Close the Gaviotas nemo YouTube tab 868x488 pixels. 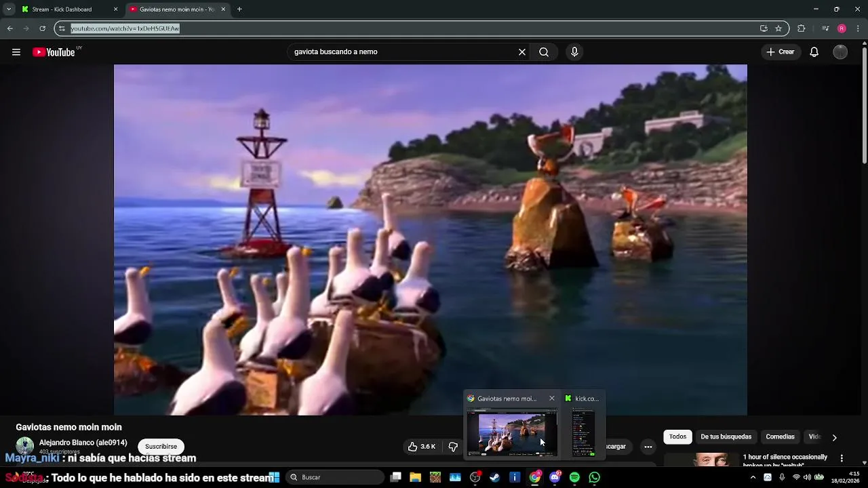point(223,9)
